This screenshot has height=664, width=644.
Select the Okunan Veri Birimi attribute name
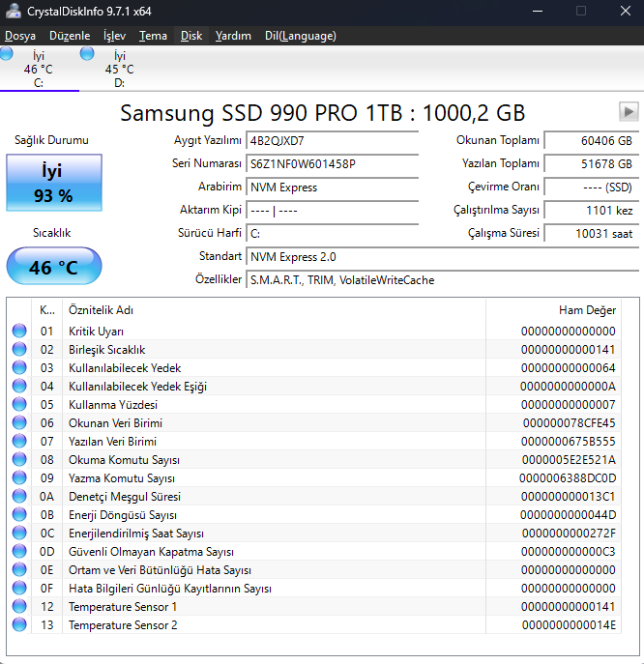(116, 423)
